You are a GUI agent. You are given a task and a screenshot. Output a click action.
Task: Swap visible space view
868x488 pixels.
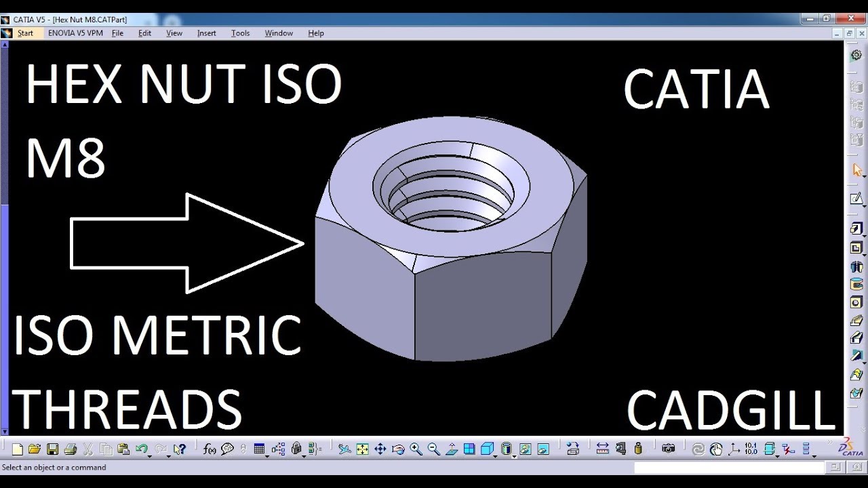point(542,449)
